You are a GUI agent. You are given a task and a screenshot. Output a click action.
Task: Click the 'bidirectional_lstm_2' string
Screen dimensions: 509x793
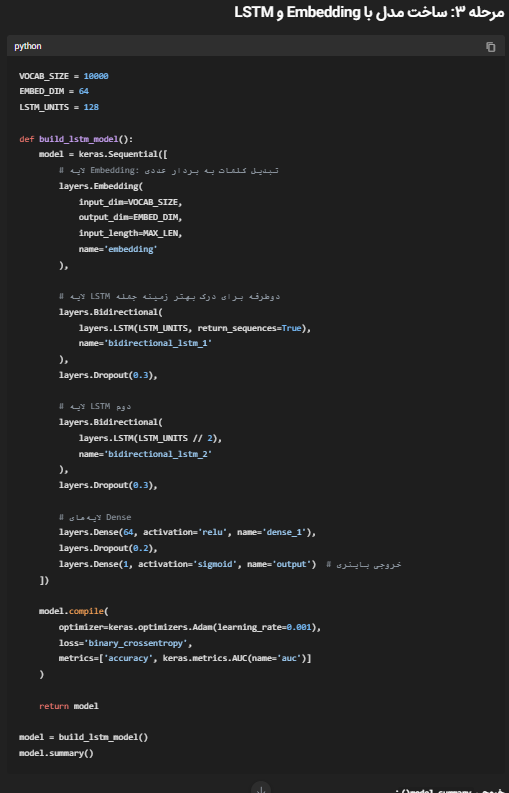click(x=157, y=454)
